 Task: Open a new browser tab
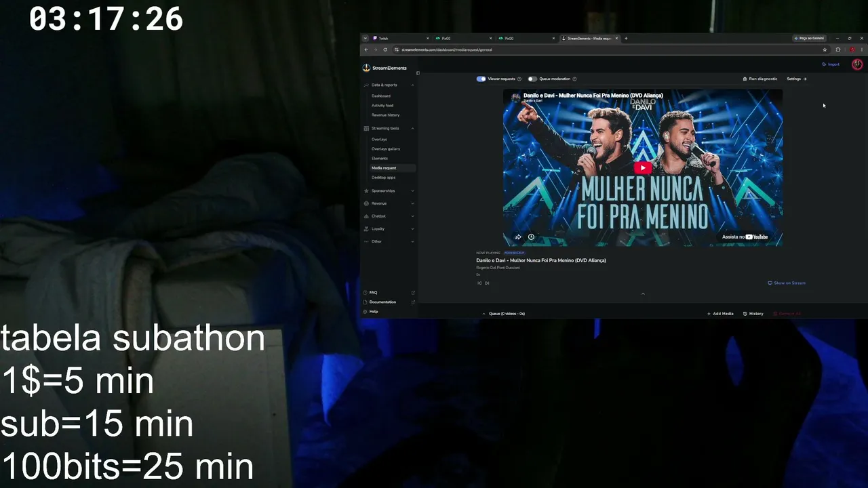click(626, 39)
